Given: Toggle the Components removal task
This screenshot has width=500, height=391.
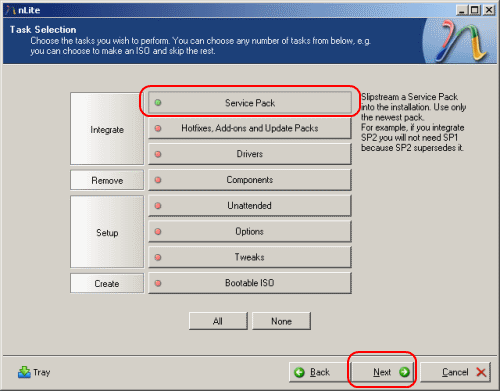Looking at the screenshot, I should pos(250,180).
